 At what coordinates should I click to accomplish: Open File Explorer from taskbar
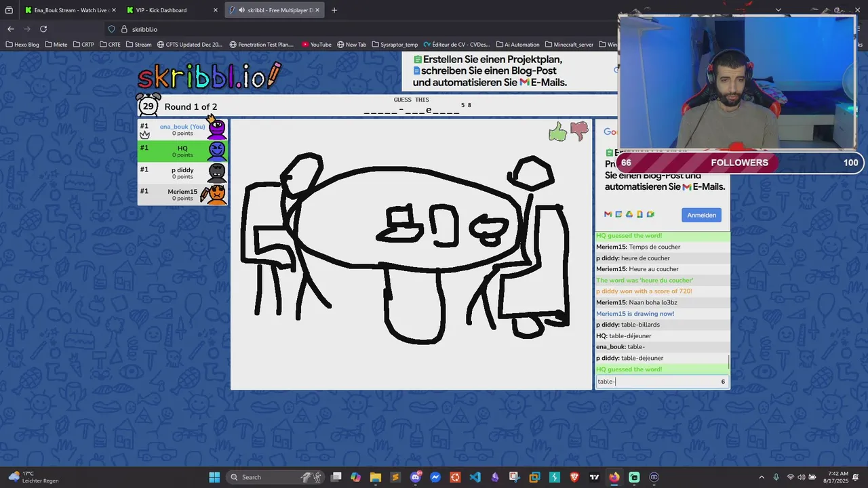376,477
